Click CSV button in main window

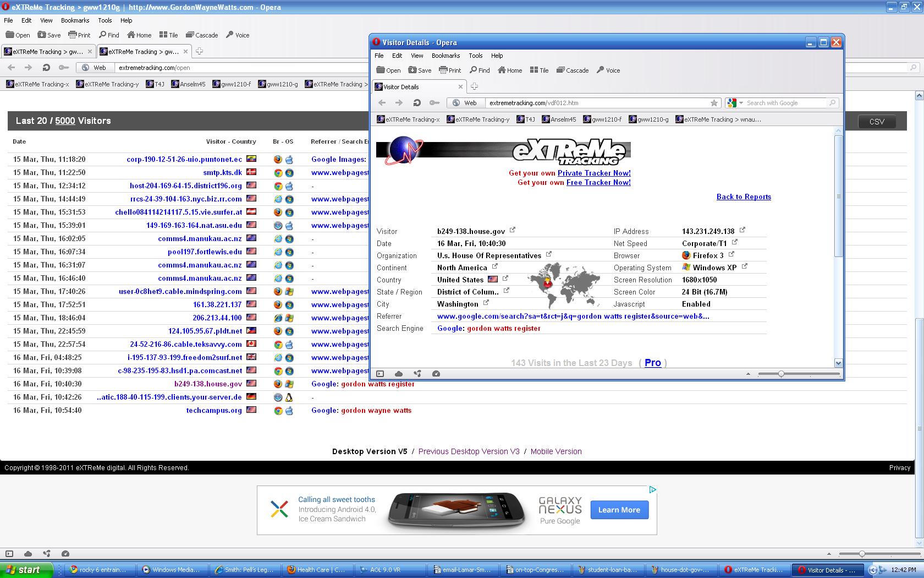click(877, 122)
